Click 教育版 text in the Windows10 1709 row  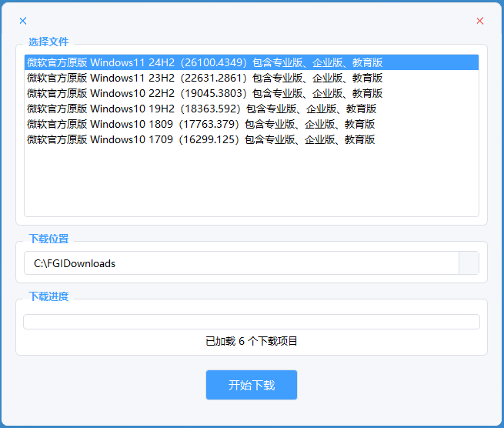click(359, 139)
